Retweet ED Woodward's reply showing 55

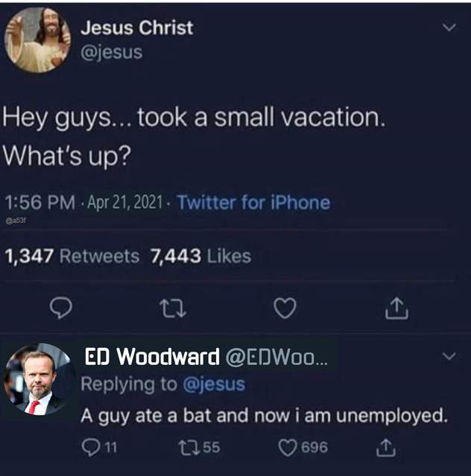tap(199, 448)
